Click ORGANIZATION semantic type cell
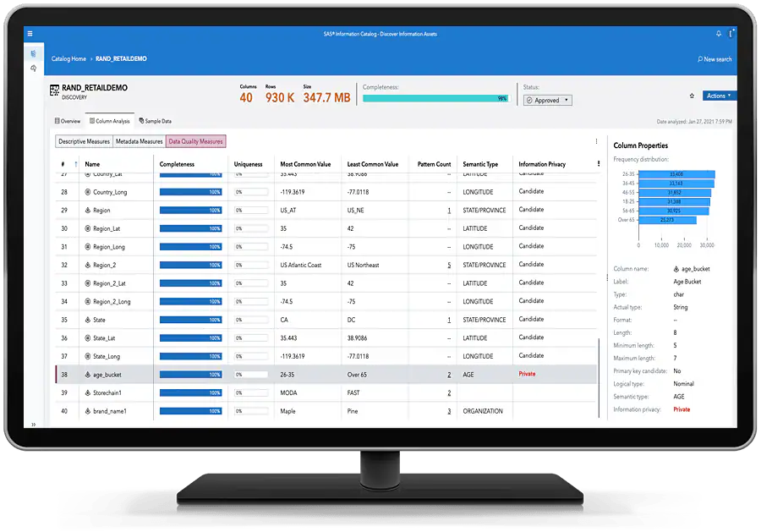 pyautogui.click(x=483, y=411)
